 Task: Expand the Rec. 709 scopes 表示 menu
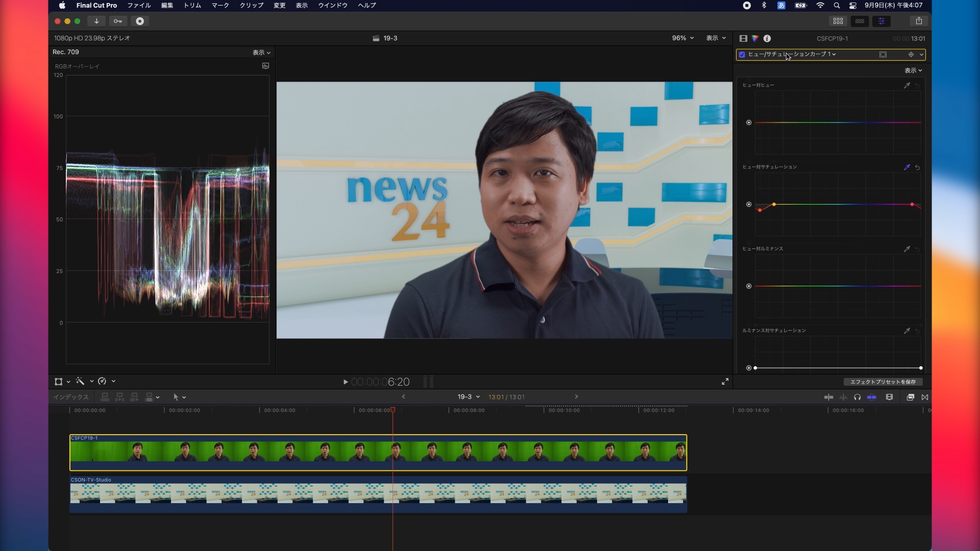pos(261,53)
